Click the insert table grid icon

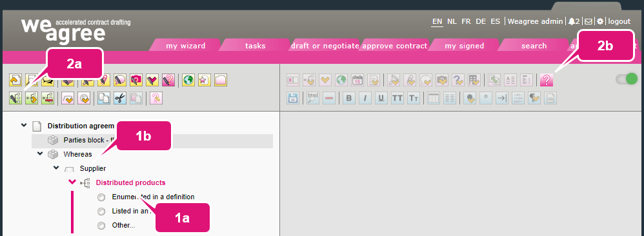point(434,98)
